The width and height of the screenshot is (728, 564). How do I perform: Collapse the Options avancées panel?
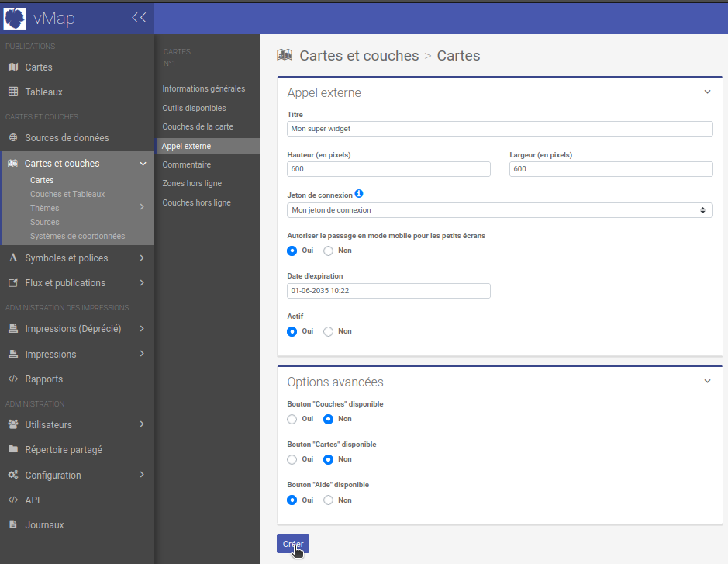(x=707, y=382)
